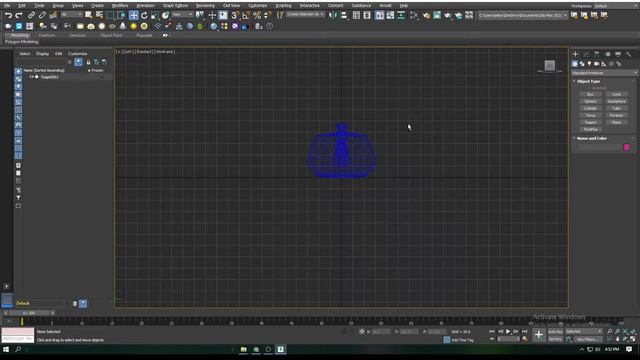Click the Pyramid primitive button
This screenshot has width=640, height=360.
coord(616,115)
